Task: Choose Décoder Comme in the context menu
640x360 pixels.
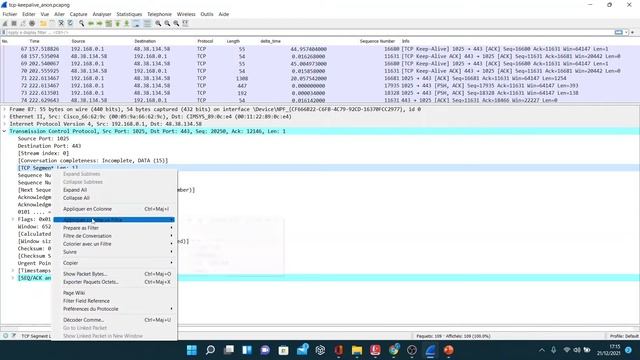Action: click(114, 320)
